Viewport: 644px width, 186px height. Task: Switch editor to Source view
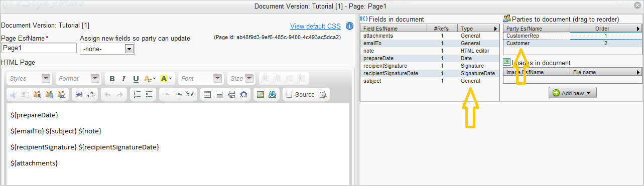tap(300, 94)
